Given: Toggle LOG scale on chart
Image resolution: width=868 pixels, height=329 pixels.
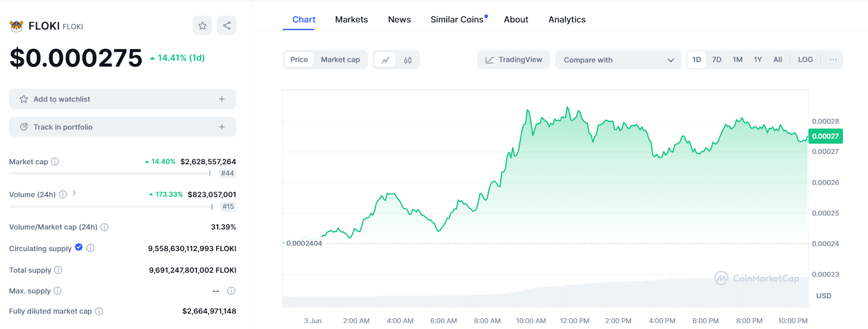Looking at the screenshot, I should 806,60.
